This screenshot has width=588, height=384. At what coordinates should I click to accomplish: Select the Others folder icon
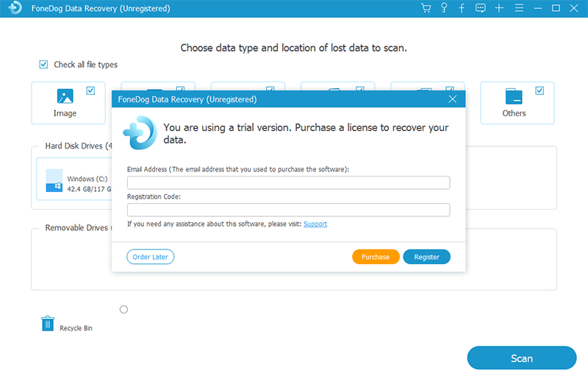coord(513,96)
